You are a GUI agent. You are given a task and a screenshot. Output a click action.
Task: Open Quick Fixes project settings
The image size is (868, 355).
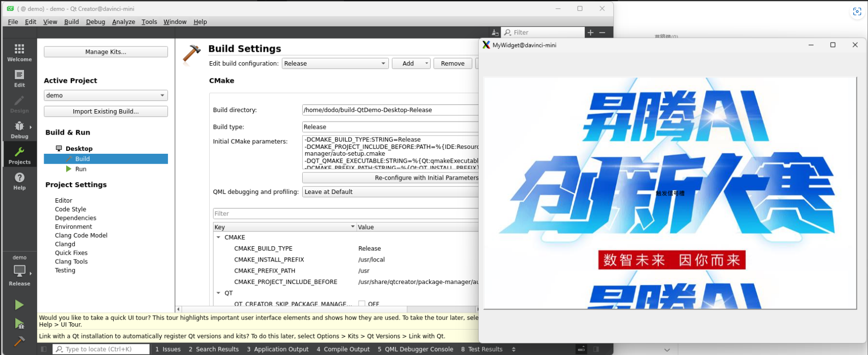(x=72, y=253)
